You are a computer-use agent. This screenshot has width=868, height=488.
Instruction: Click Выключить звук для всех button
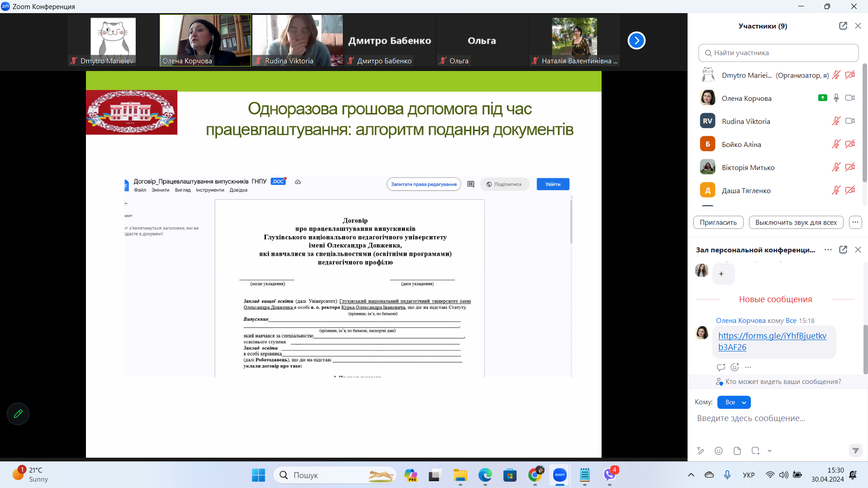tap(796, 222)
